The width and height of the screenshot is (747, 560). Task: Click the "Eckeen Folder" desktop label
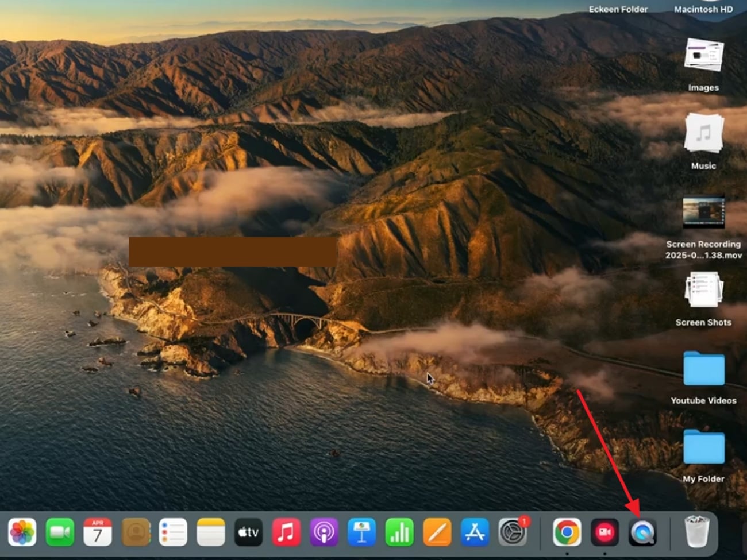[618, 9]
